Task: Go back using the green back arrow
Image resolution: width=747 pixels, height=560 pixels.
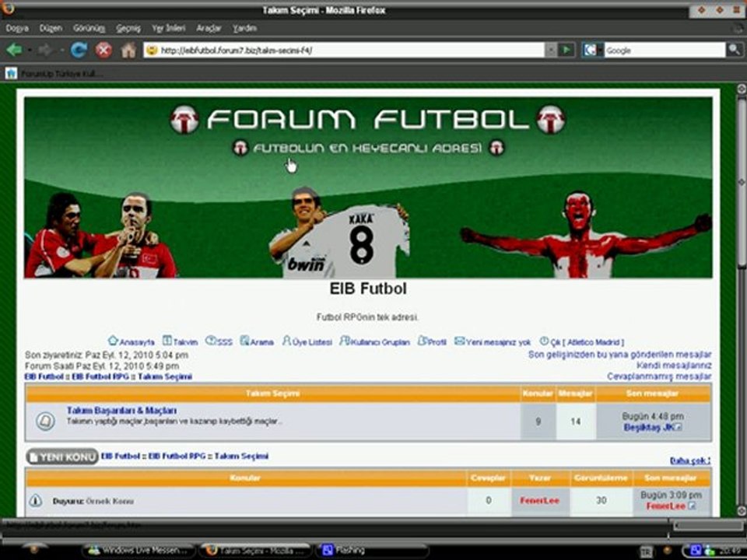Action: pyautogui.click(x=14, y=50)
